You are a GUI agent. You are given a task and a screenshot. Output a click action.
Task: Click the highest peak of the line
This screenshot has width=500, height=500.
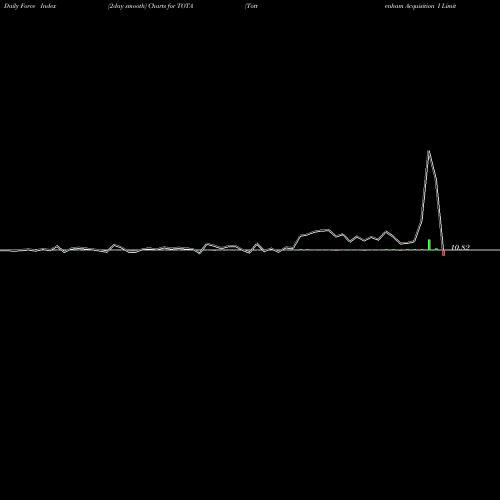429,151
